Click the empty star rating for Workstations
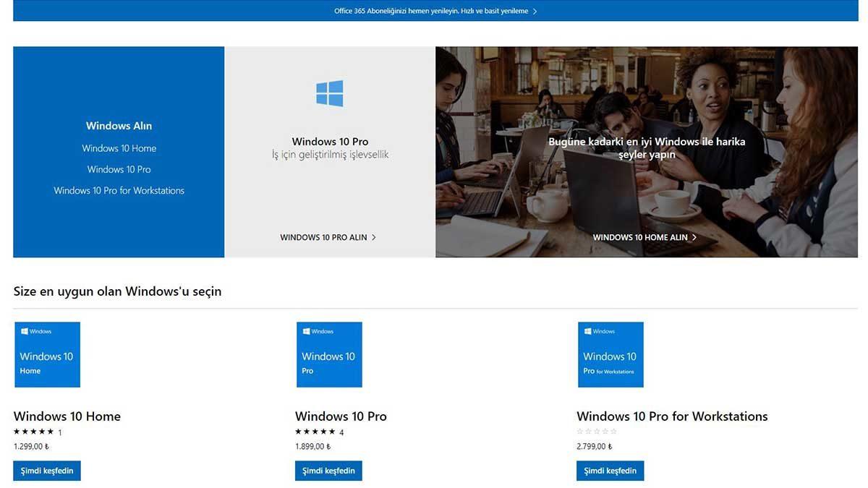 (x=597, y=432)
